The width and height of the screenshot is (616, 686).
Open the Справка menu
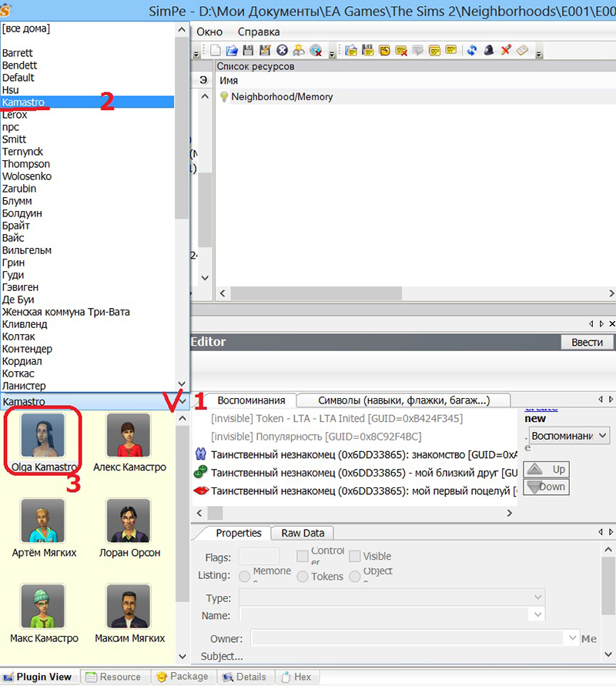tap(259, 32)
